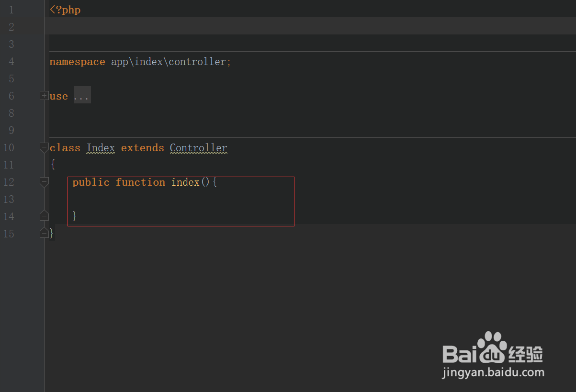Click line number 4 in gutter

pos(11,62)
